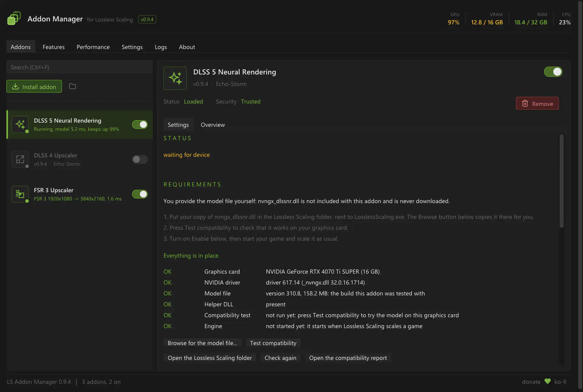Click the details panel scrollbar

(x=561, y=181)
